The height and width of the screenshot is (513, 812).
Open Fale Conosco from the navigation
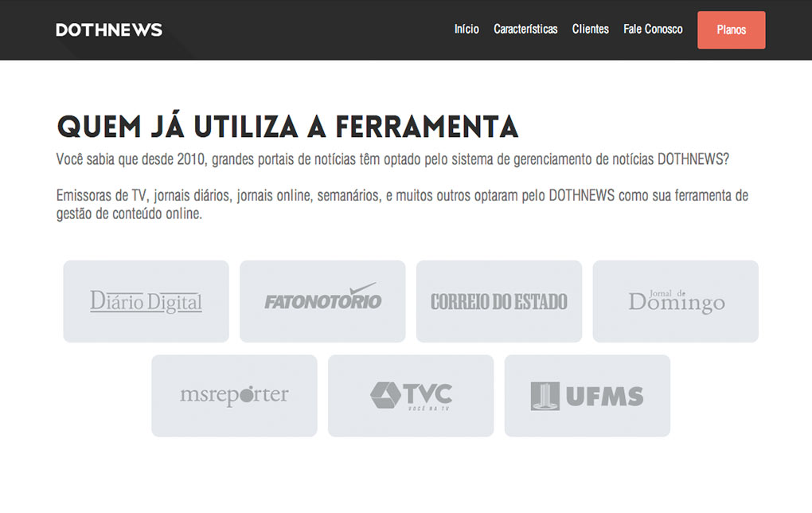[653, 29]
